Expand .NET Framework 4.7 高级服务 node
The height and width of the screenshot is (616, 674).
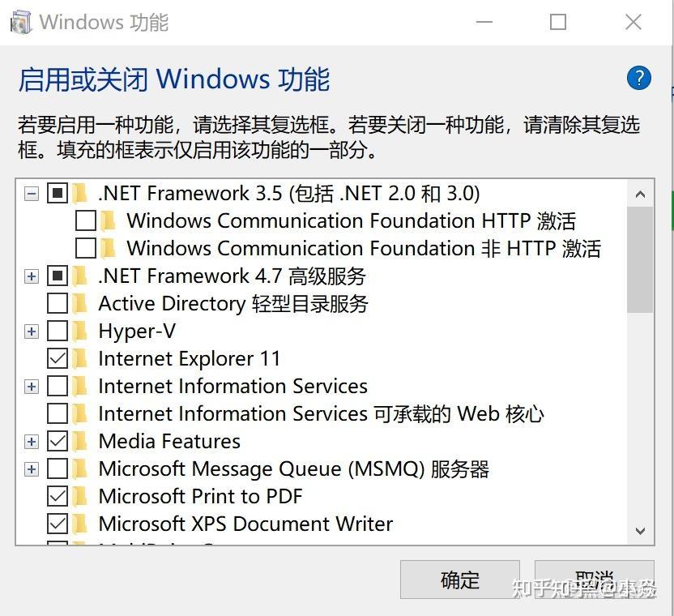(31, 276)
